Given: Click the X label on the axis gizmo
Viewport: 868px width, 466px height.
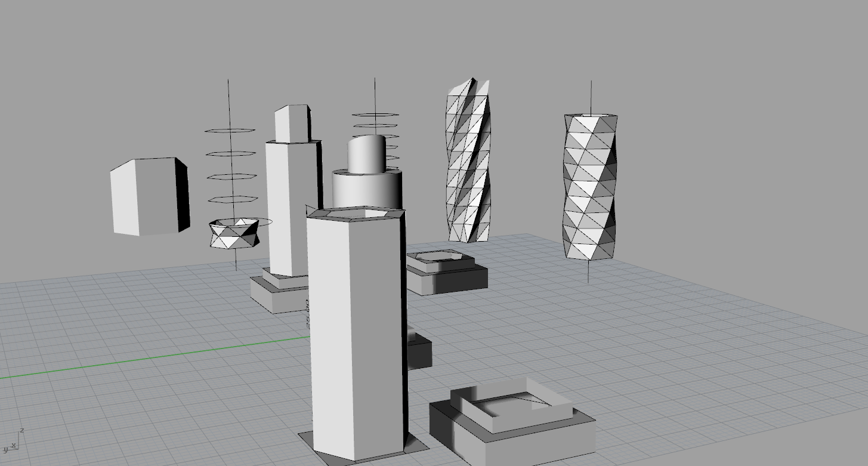Looking at the screenshot, I should click(14, 445).
